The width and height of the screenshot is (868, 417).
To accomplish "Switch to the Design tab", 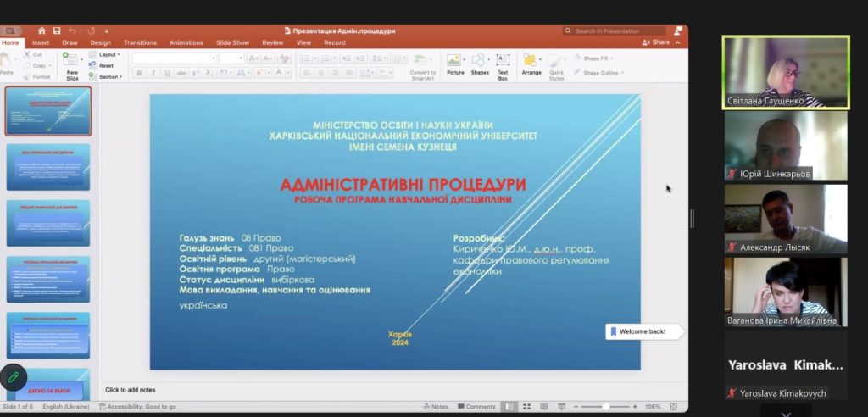I will click(x=100, y=42).
